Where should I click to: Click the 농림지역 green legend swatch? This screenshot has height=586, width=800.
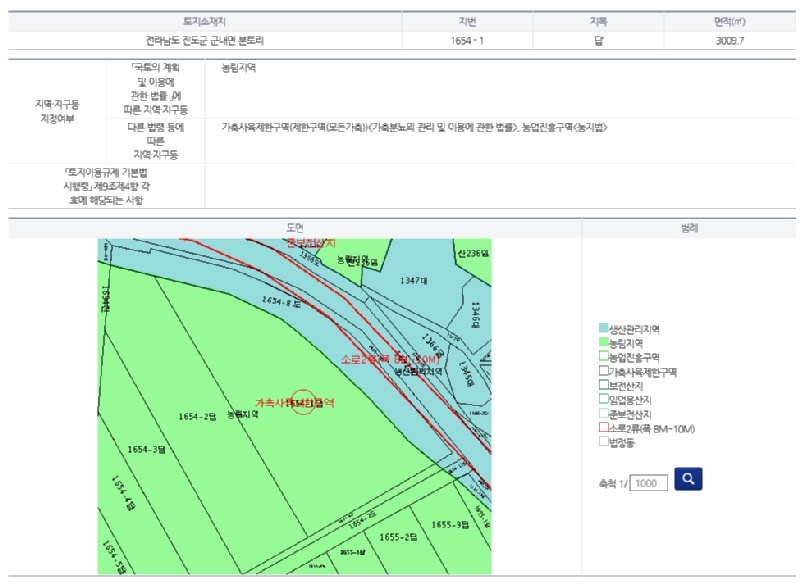tap(603, 342)
